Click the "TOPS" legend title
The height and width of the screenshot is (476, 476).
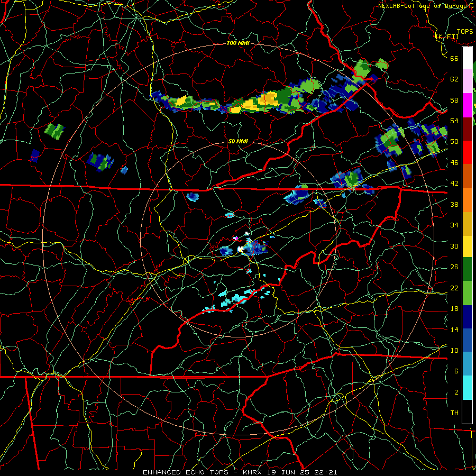pos(465,32)
